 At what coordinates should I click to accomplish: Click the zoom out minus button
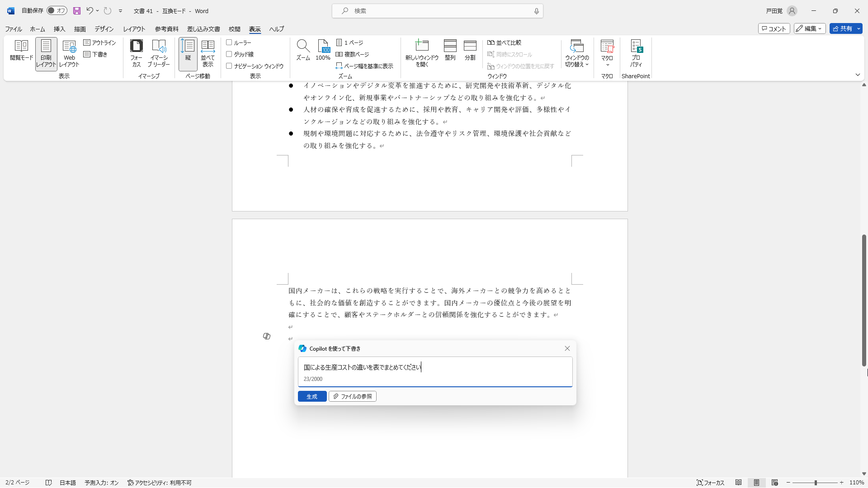[x=788, y=483]
